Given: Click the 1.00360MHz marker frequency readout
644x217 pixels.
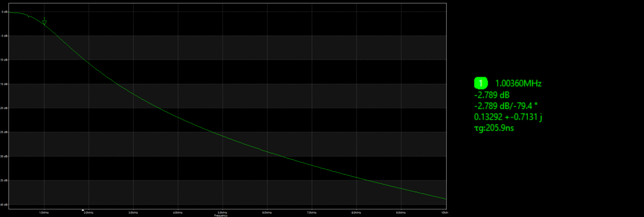Looking at the screenshot, I should click(x=518, y=83).
